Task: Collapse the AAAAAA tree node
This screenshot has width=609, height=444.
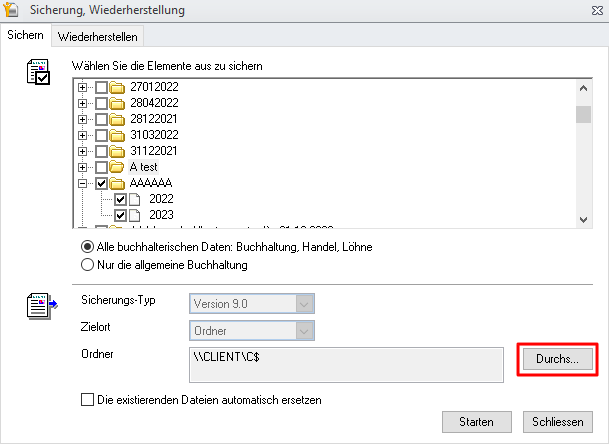Action: click(x=83, y=183)
